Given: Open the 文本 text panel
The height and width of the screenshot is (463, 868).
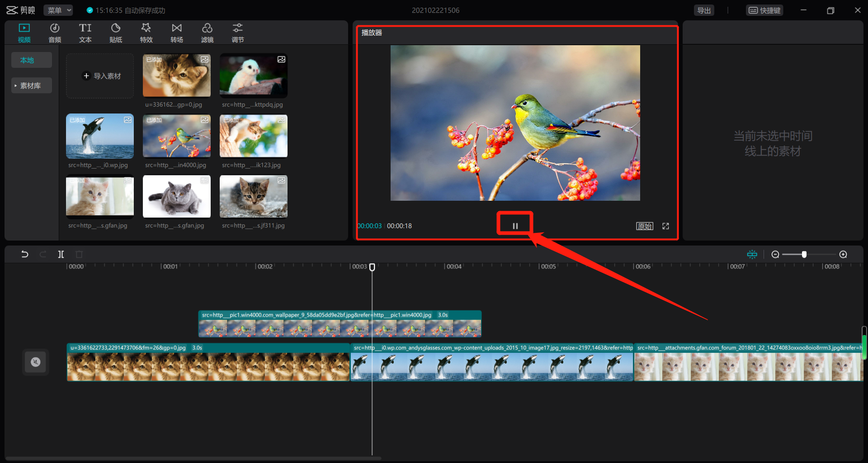Looking at the screenshot, I should click(85, 33).
